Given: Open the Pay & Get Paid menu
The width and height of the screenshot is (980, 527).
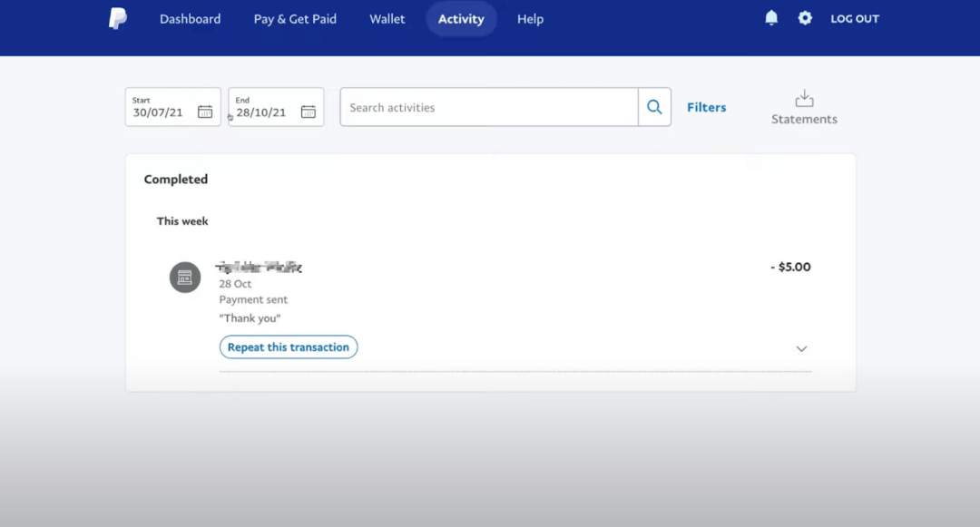Looking at the screenshot, I should [294, 18].
